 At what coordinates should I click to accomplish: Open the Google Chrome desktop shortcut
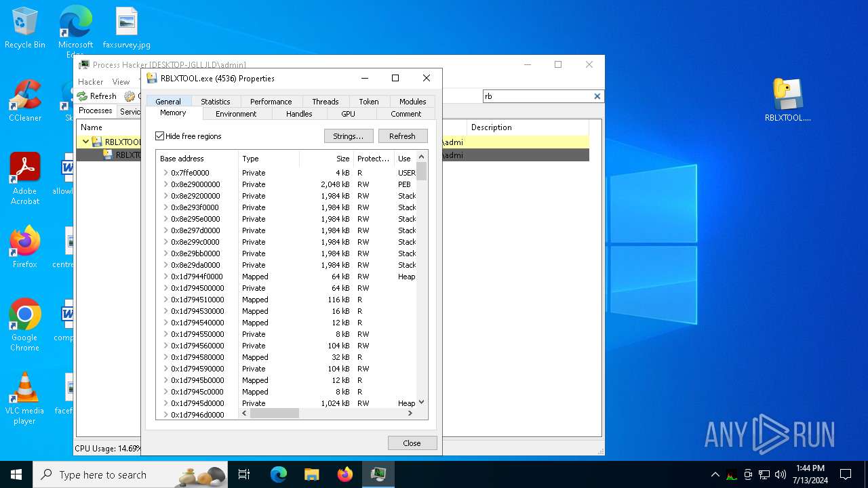pos(25,325)
